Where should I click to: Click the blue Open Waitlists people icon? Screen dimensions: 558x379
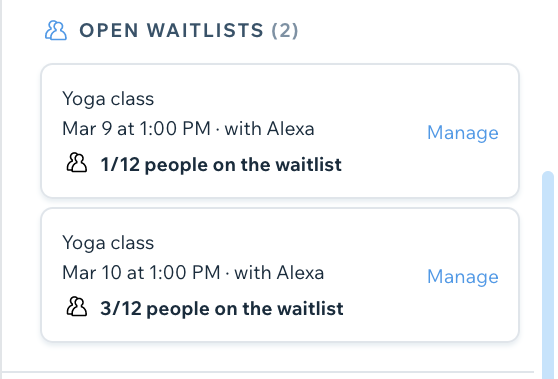[x=56, y=31]
